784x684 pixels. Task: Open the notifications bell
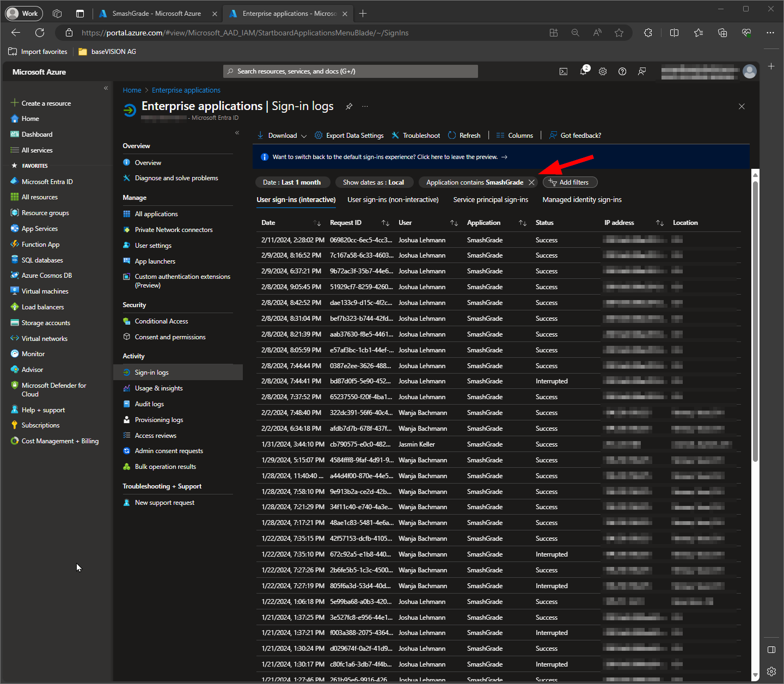[584, 71]
